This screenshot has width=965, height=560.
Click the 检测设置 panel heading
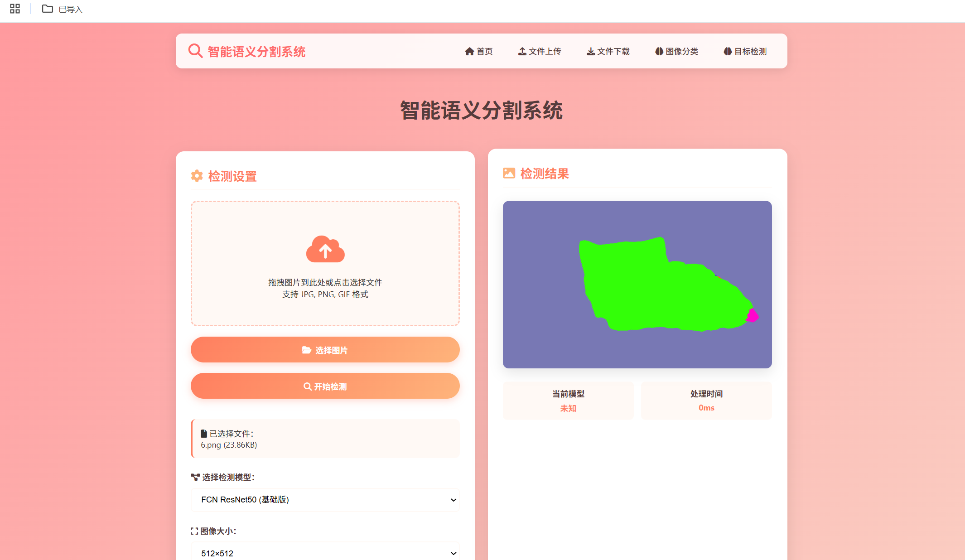click(x=232, y=176)
